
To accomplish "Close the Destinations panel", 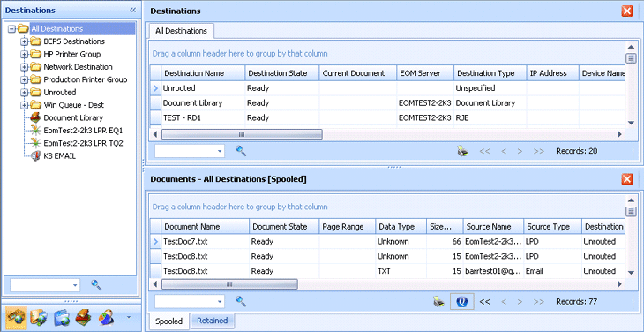I will coord(627,11).
